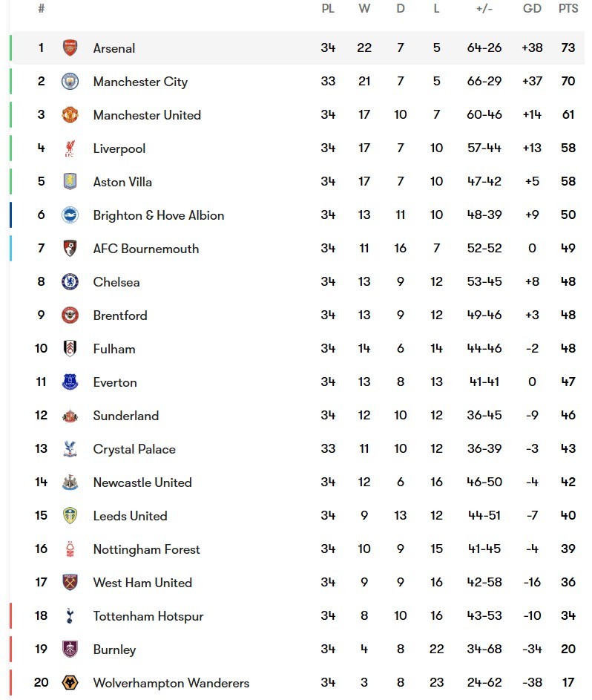Image resolution: width=592 pixels, height=700 pixels.
Task: Open the Brighton & Hove Albion link
Action: point(158,215)
